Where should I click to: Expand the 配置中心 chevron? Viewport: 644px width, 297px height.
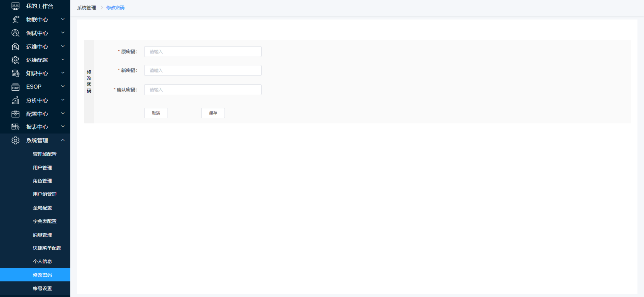(x=63, y=113)
